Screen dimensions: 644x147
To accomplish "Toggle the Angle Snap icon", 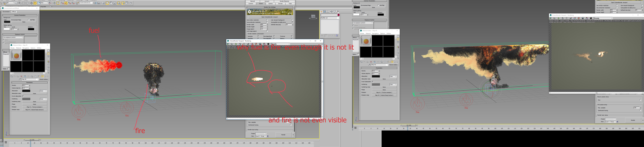I will click(66, 3).
